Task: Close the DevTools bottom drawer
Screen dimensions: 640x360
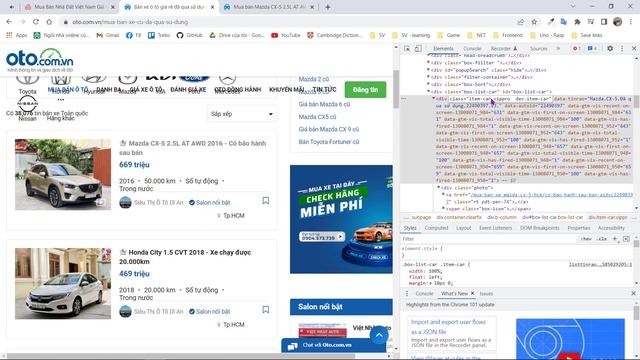Action: pos(633,293)
